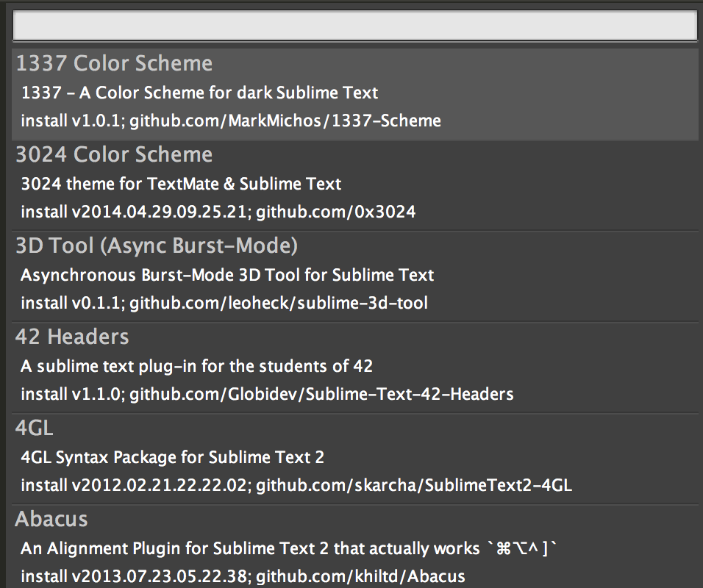The width and height of the screenshot is (703, 588).
Task: Click install v1.1.0 Globidev/Sublime-Text-42-Headers line
Action: point(267,394)
